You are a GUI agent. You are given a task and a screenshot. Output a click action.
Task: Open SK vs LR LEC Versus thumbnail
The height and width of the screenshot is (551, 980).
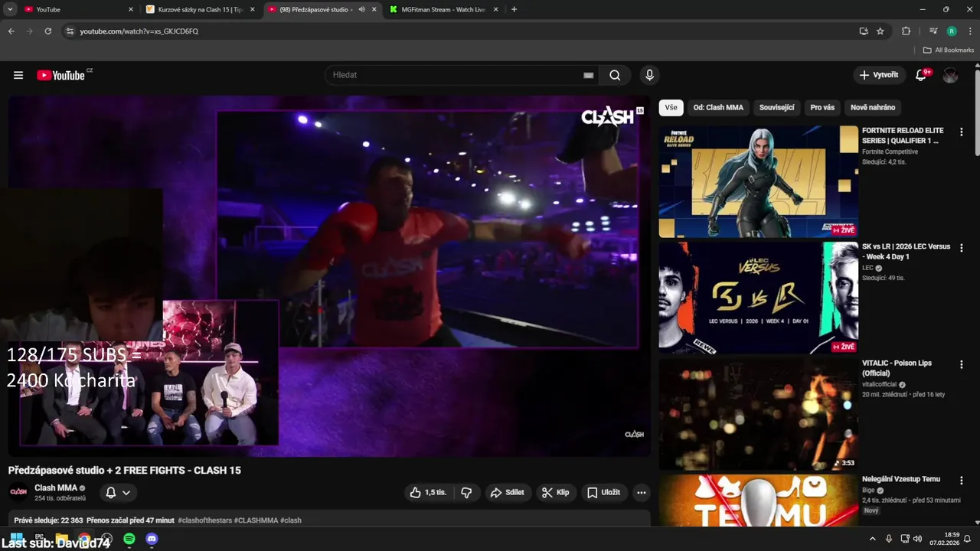(x=759, y=298)
